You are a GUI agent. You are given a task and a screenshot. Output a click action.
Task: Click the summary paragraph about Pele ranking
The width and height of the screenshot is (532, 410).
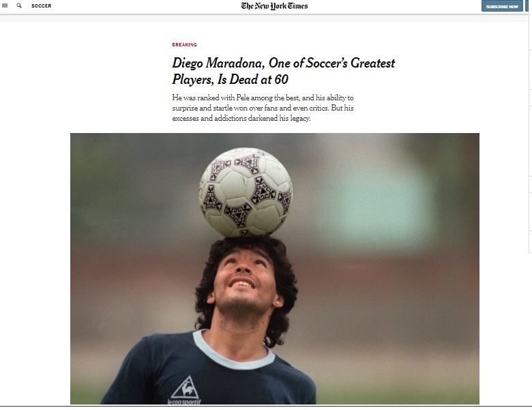click(263, 108)
